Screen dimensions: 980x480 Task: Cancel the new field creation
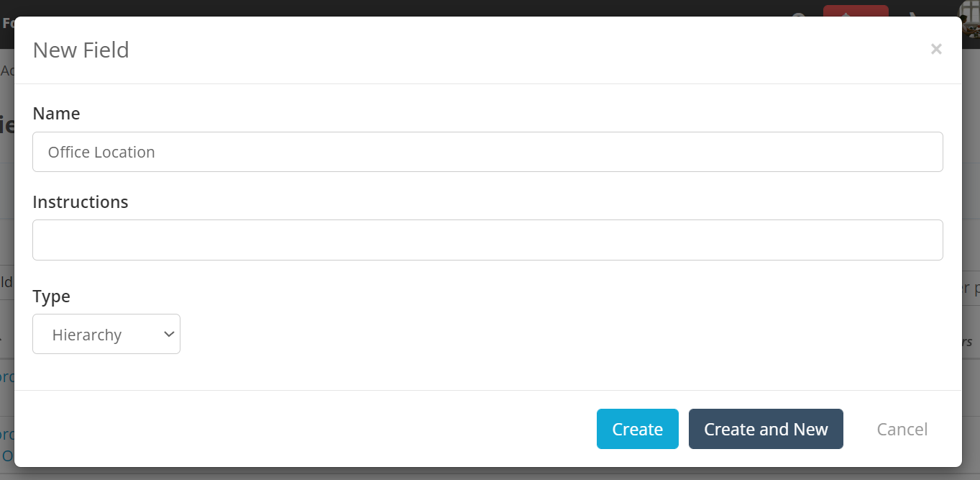(x=902, y=429)
